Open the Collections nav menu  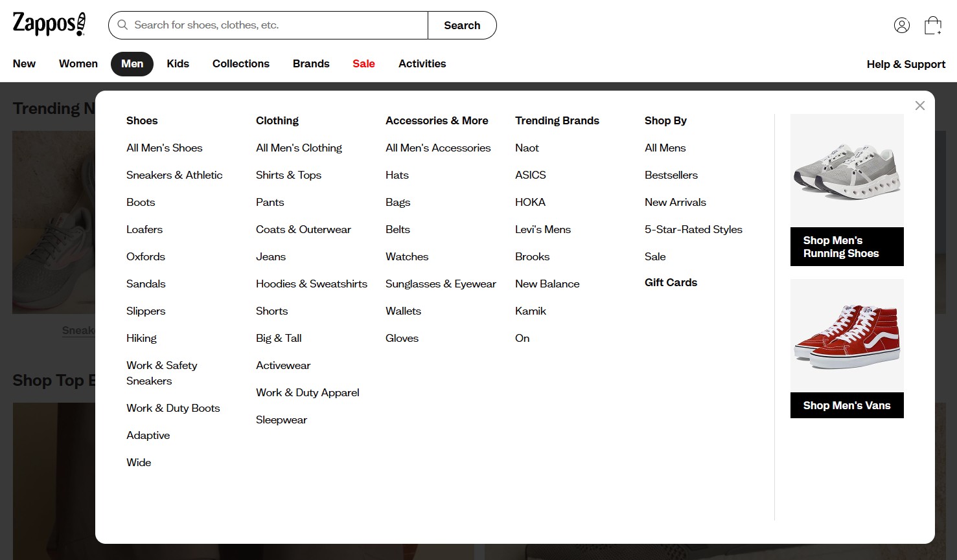click(241, 63)
